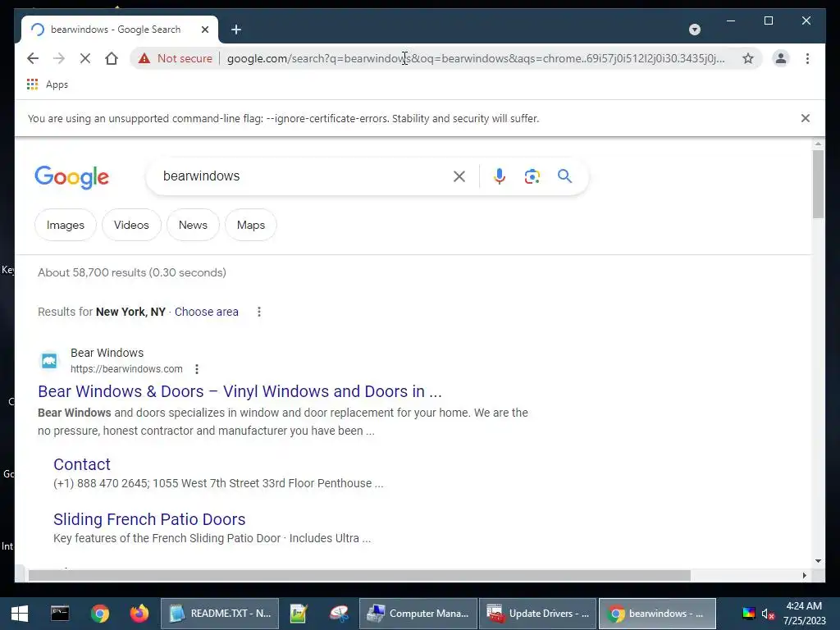Switch to the Images results tab
The width and height of the screenshot is (840, 630).
66,225
